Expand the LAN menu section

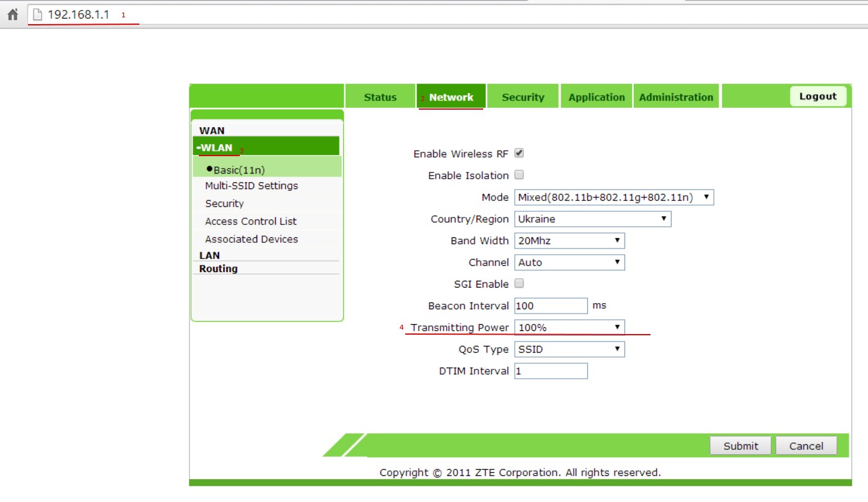pos(209,255)
